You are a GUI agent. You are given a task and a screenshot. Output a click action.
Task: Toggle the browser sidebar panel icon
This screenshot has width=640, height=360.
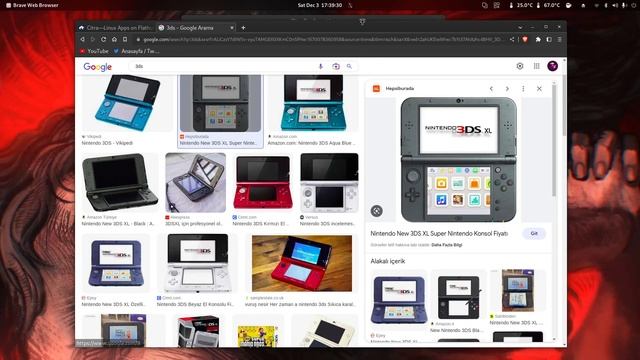(549, 40)
